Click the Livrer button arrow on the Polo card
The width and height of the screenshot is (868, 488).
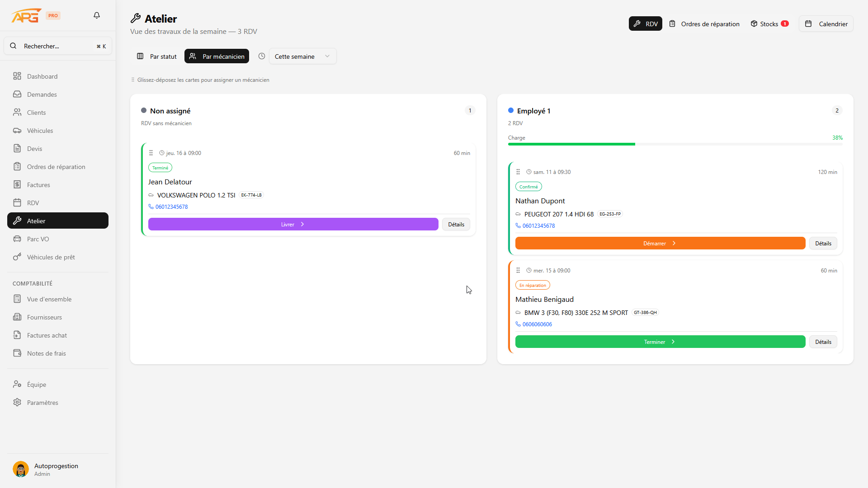302,224
